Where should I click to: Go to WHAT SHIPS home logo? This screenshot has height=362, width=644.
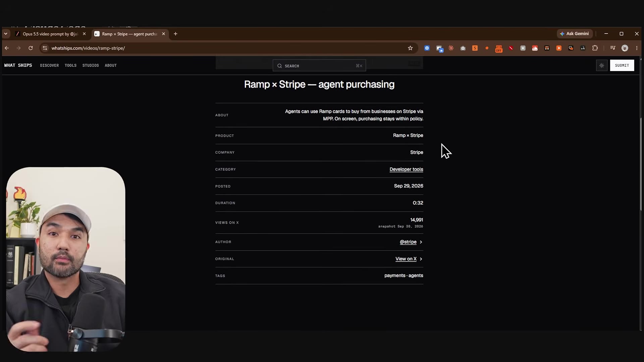tap(18, 65)
